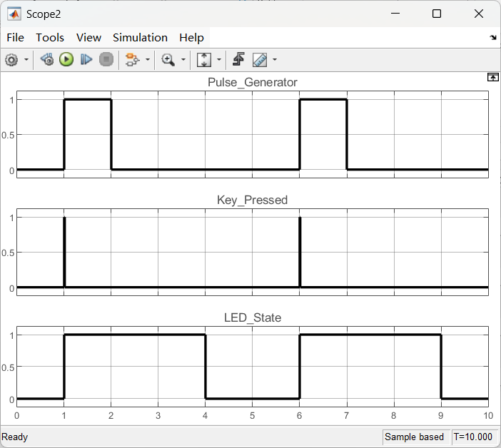The image size is (501, 448).
Task: Open the Configuration Properties gear icon
Action: pyautogui.click(x=12, y=60)
